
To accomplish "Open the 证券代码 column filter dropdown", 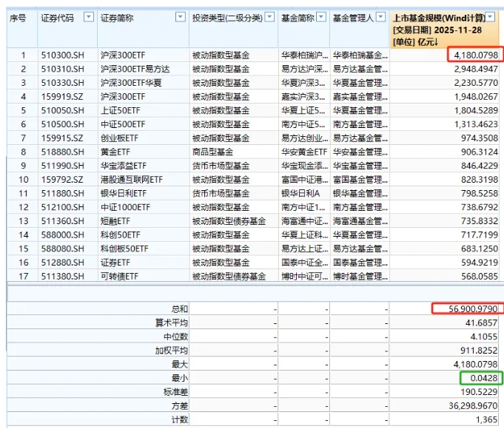I will pos(88,17).
